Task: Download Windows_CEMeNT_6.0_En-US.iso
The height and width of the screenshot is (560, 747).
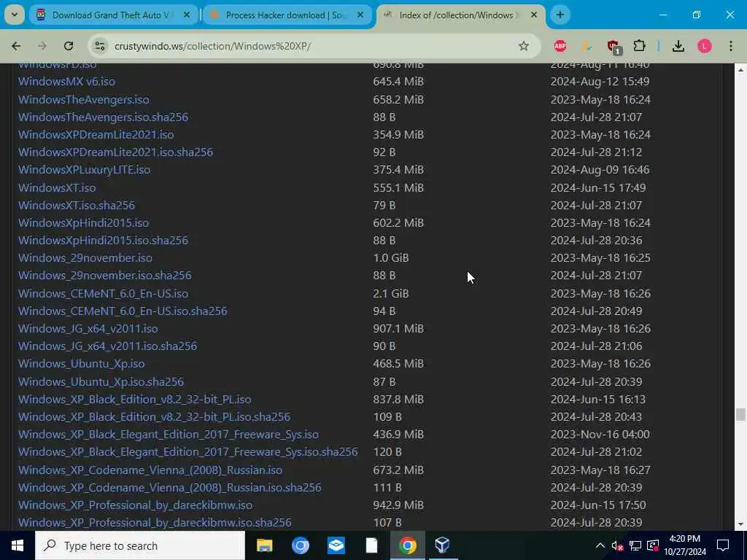Action: coord(104,293)
